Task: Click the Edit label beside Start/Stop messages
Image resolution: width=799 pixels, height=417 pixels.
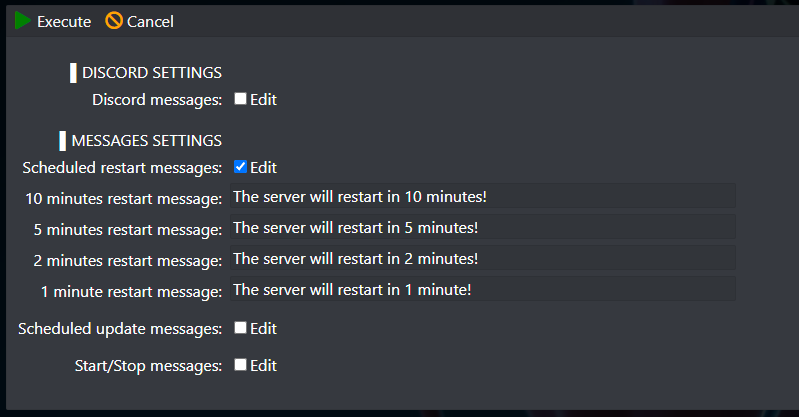Action: [x=263, y=366]
